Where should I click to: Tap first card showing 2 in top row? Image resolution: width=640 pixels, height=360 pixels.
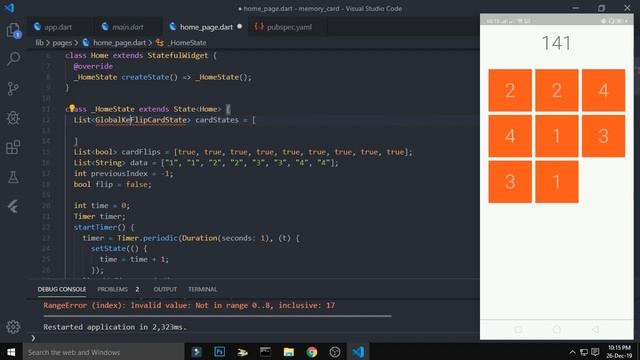click(x=510, y=90)
